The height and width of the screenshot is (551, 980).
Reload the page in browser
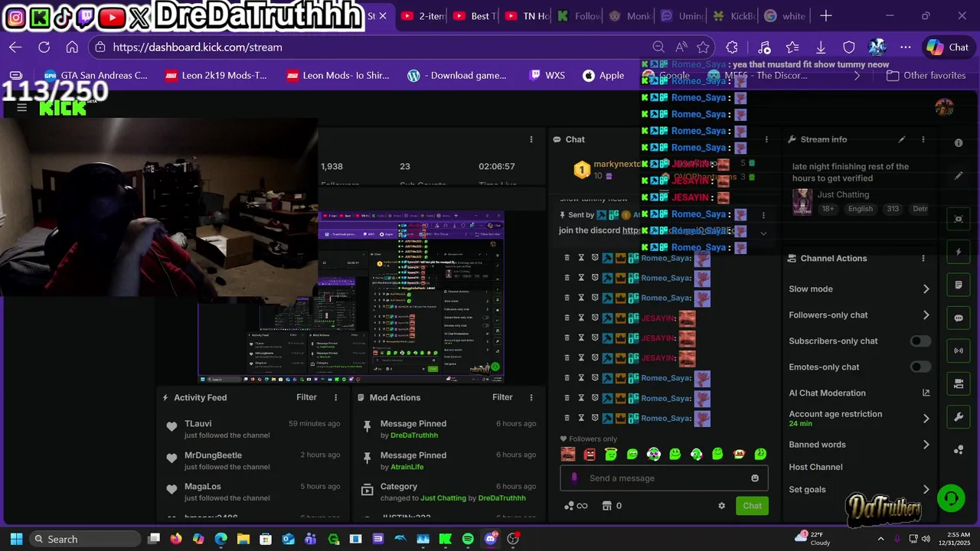(x=44, y=47)
